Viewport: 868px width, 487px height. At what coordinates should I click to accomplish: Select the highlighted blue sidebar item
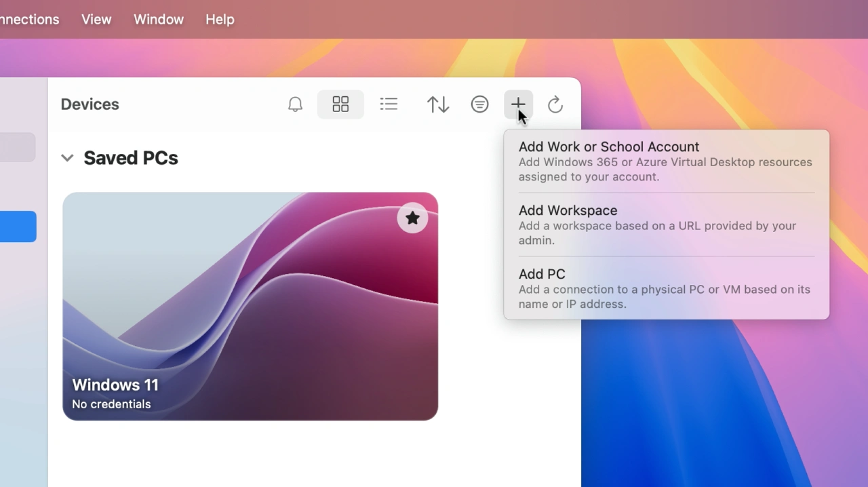pos(18,227)
